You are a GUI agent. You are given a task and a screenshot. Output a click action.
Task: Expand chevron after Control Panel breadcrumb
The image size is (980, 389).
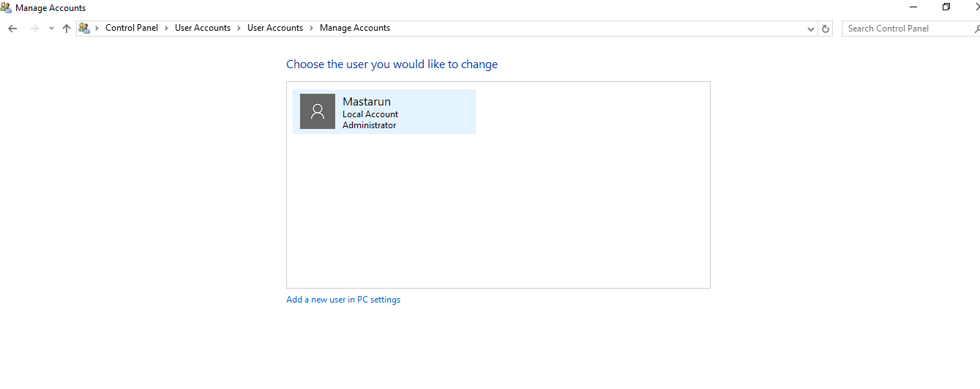pos(167,28)
